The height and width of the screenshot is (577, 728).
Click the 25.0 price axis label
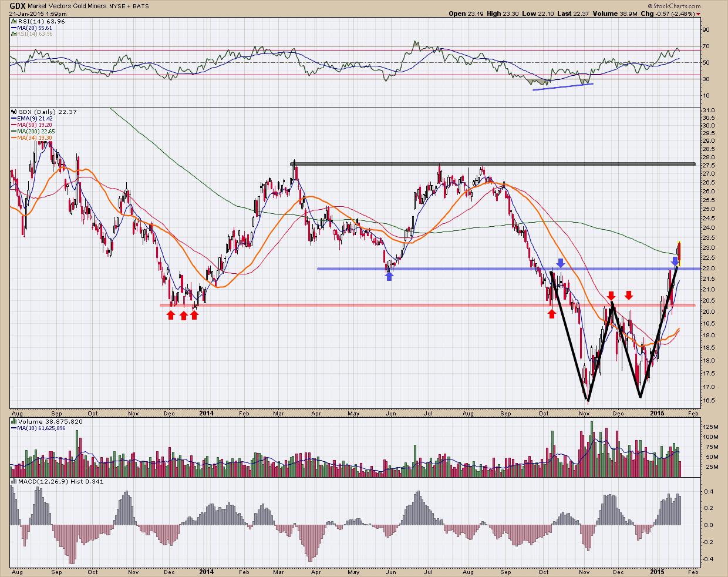pos(708,209)
